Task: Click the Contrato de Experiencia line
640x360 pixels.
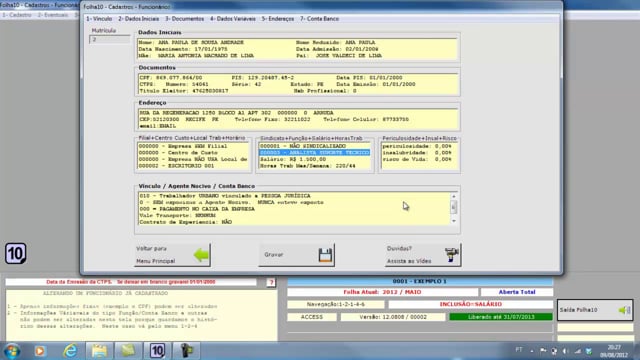Action: [185, 222]
